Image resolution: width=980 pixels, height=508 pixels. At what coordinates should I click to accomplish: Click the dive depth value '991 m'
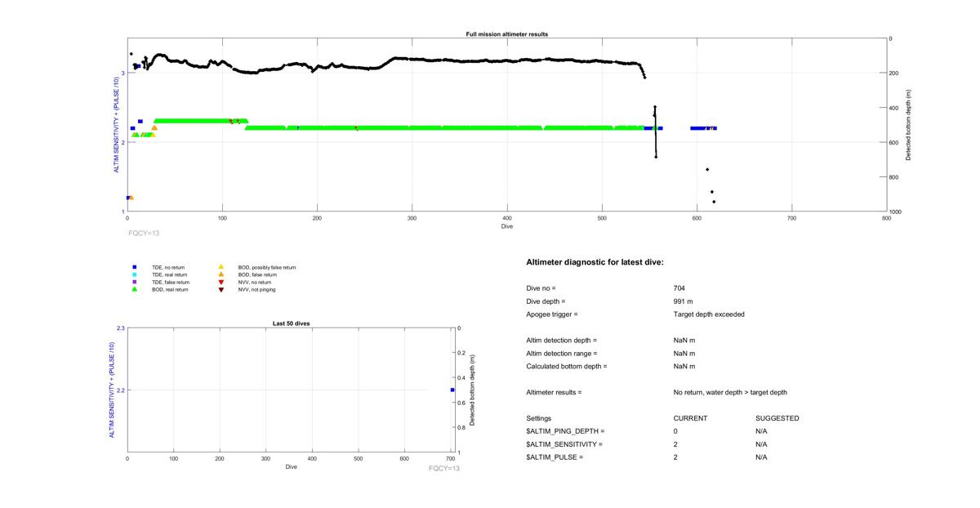pyautogui.click(x=684, y=301)
